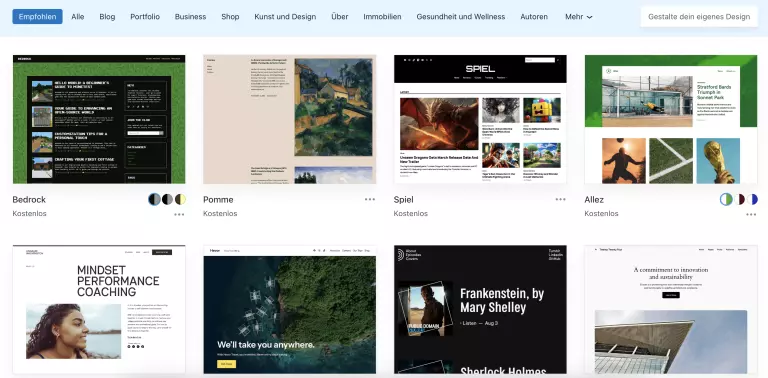Show Autoren themes
Screen dimensions: 768x378
tap(534, 17)
